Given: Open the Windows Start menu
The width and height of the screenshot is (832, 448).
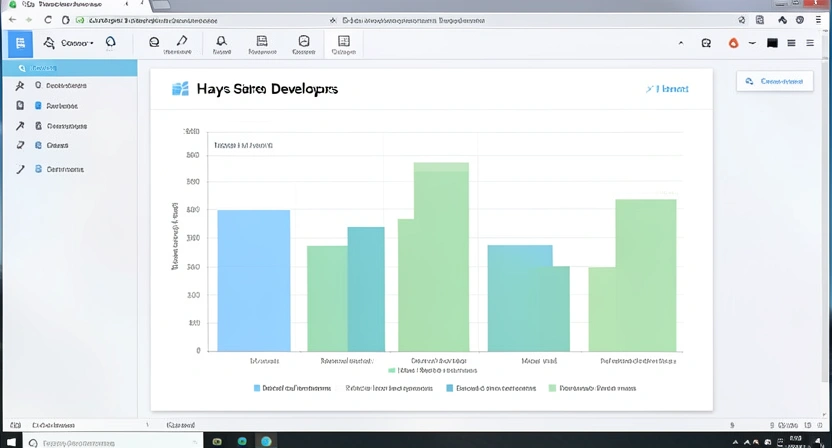Looking at the screenshot, I should click(9, 440).
